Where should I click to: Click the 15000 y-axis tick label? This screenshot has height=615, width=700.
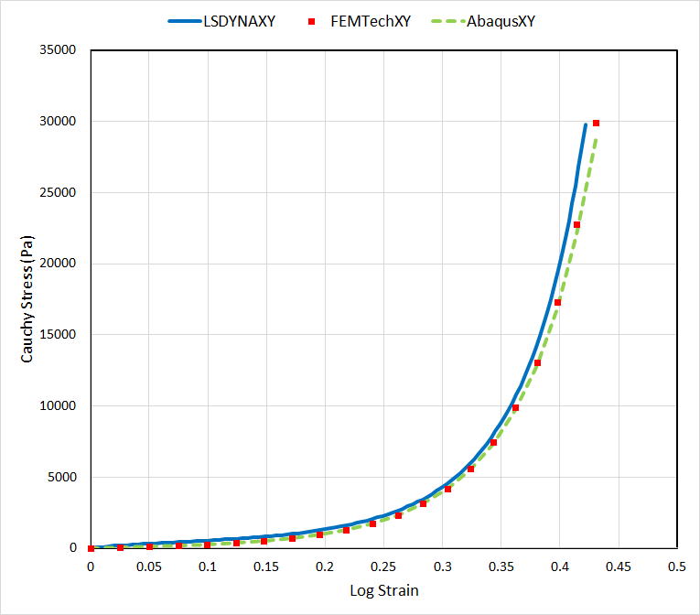58,335
